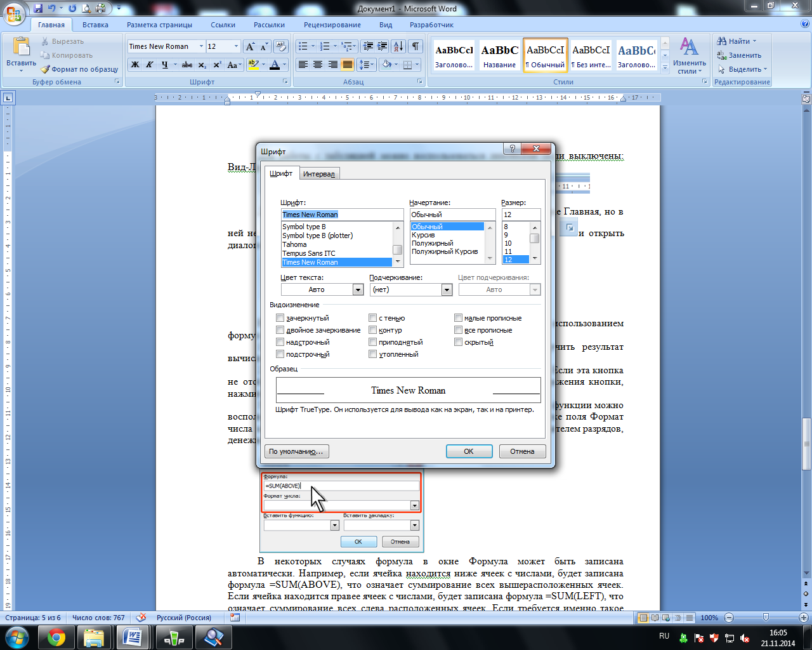Click text highlight color button

(253, 65)
